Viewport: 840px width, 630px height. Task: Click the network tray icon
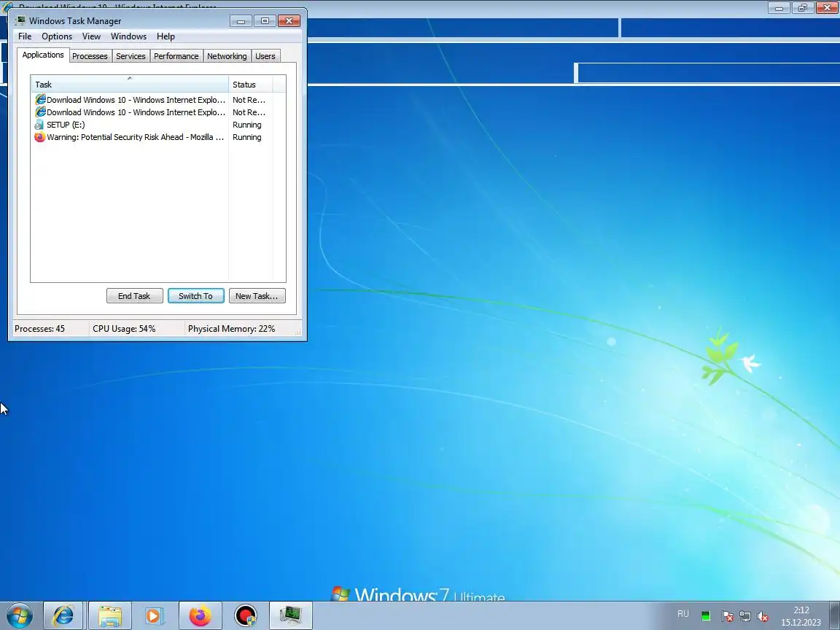745,616
